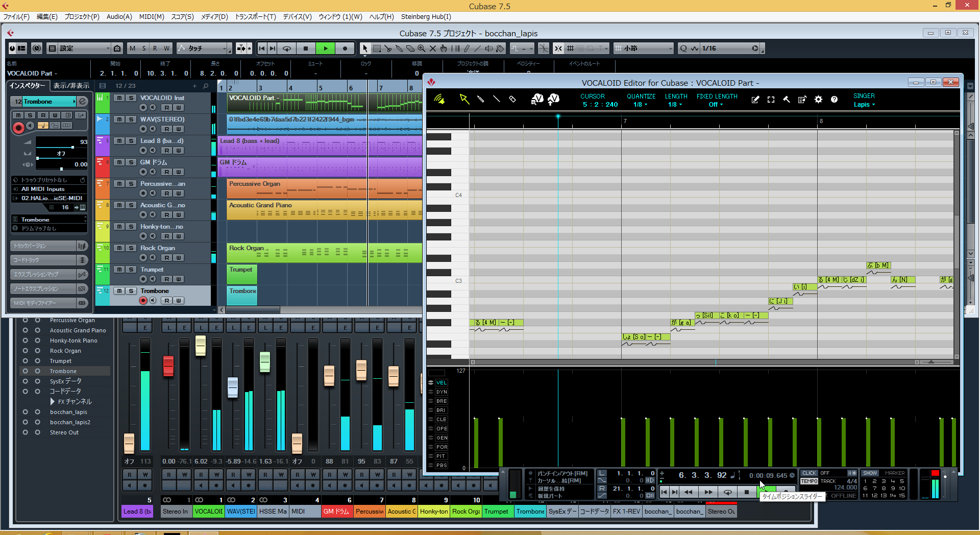
Task: Open the FIXED LENGTH Off dropdown
Action: (716, 105)
